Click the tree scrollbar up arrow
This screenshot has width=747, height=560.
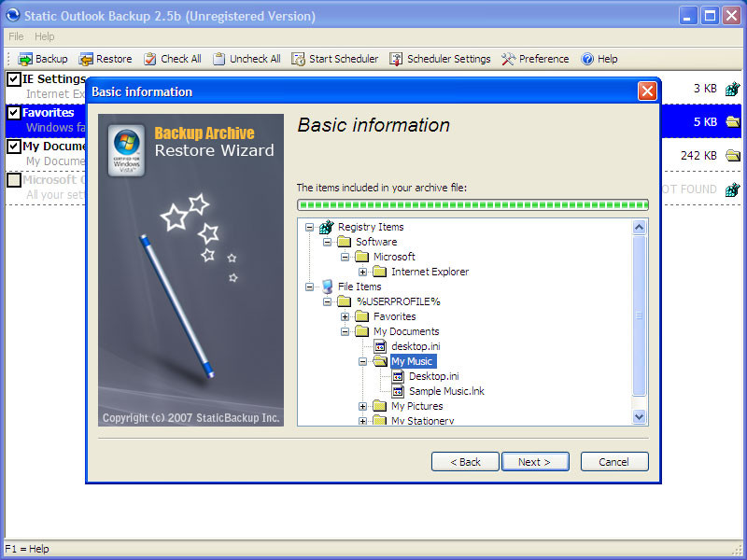(639, 228)
